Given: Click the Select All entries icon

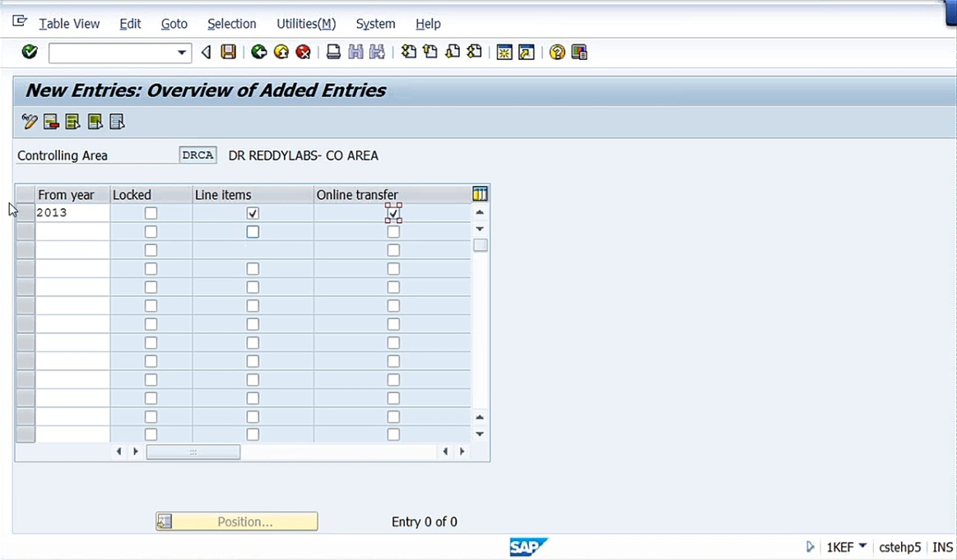Looking at the screenshot, I should [73, 122].
